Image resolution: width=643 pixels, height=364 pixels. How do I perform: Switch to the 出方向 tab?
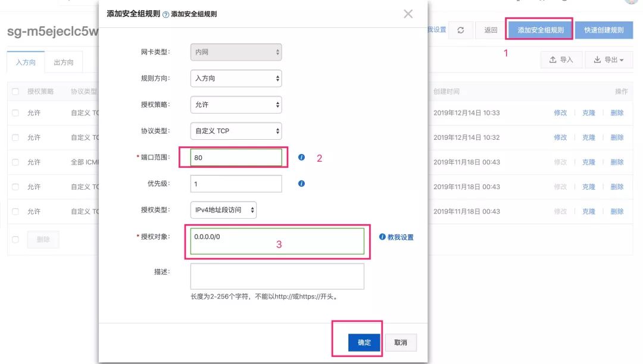click(x=64, y=62)
